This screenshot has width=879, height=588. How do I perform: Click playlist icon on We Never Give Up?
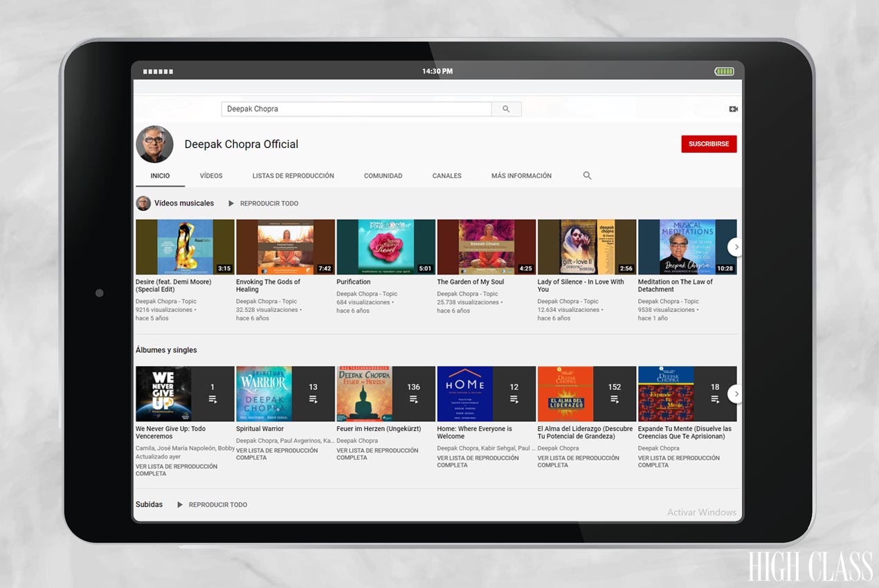pyautogui.click(x=212, y=399)
